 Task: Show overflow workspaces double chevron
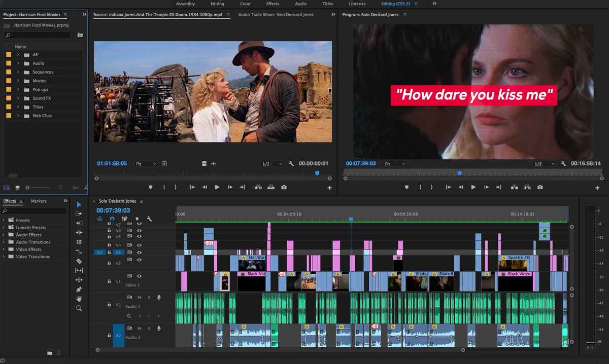(434, 4)
